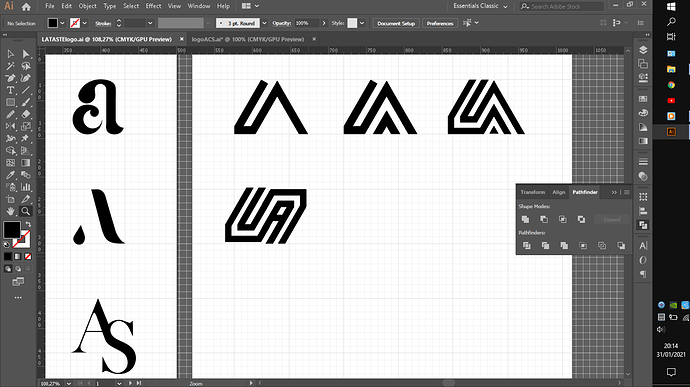Set paint to None below swatches
690x387 pixels.
pyautogui.click(x=28, y=256)
